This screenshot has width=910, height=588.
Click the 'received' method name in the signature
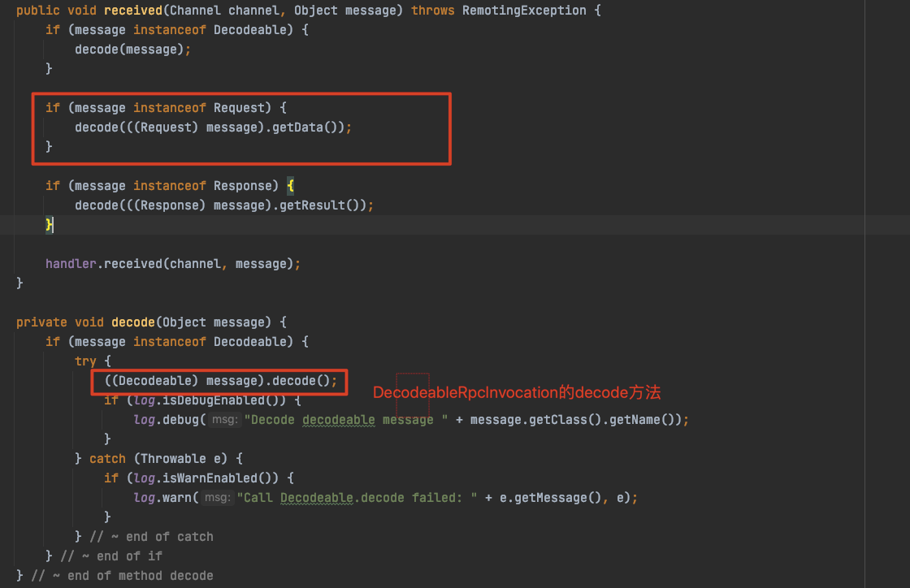point(133,11)
